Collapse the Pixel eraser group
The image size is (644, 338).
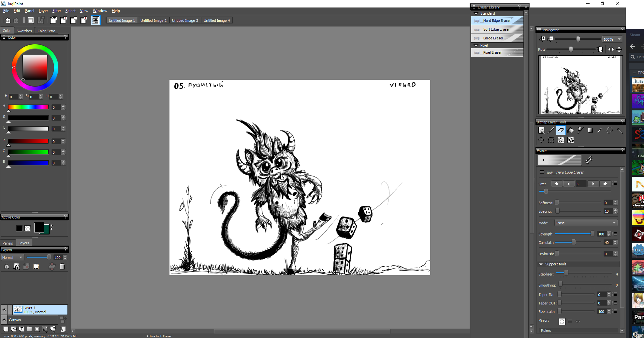(476, 45)
